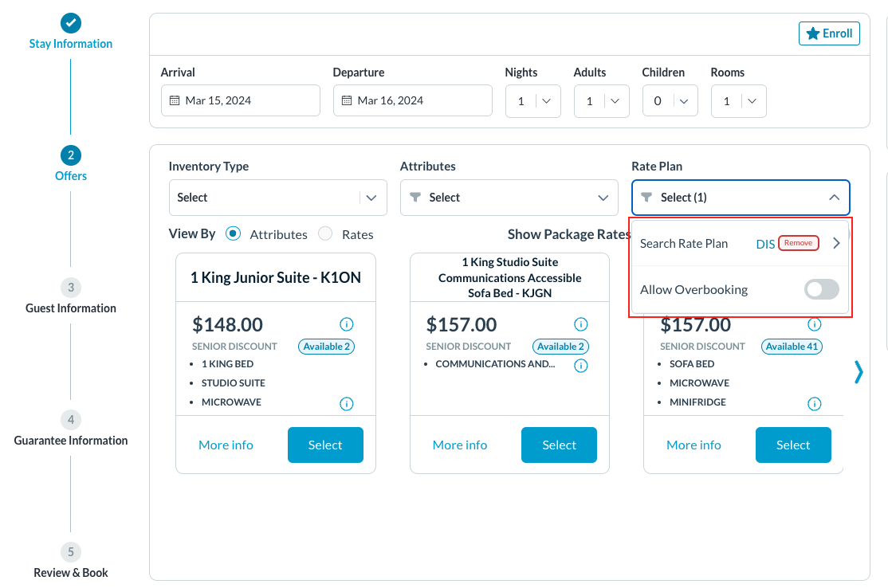Open More info for KJGN studio suite

[x=460, y=445]
